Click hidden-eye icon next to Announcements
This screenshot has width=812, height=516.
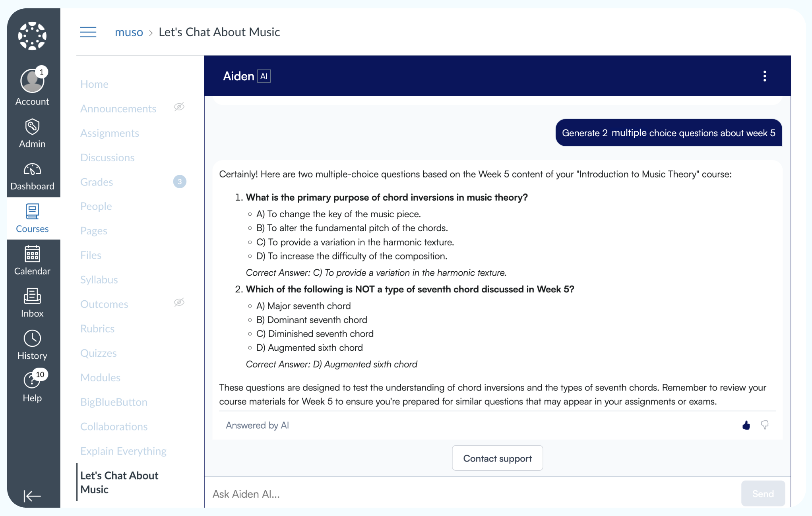179,107
